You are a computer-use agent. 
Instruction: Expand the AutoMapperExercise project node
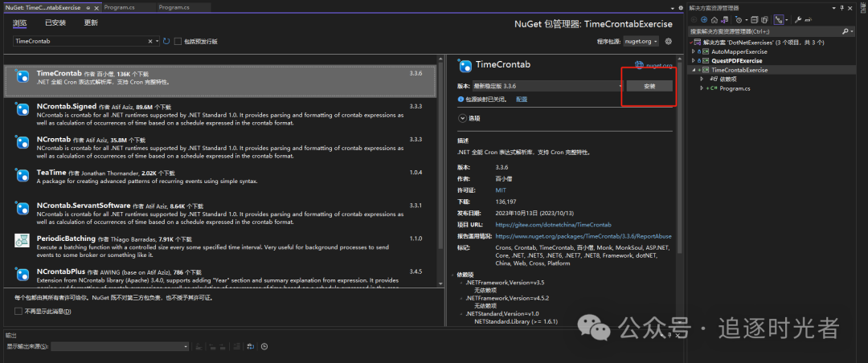click(694, 51)
